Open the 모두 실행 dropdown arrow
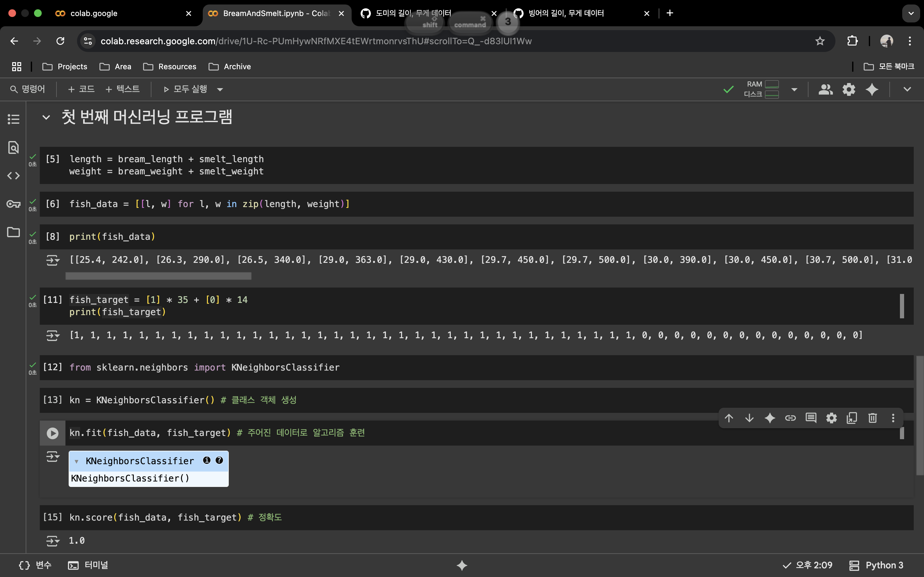924x577 pixels. (x=220, y=89)
